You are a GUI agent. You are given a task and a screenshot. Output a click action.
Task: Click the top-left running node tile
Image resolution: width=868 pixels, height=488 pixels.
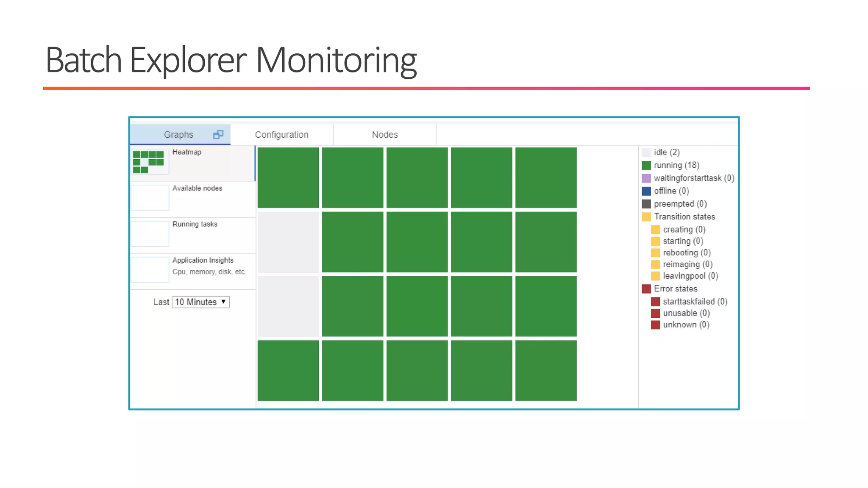tap(288, 177)
